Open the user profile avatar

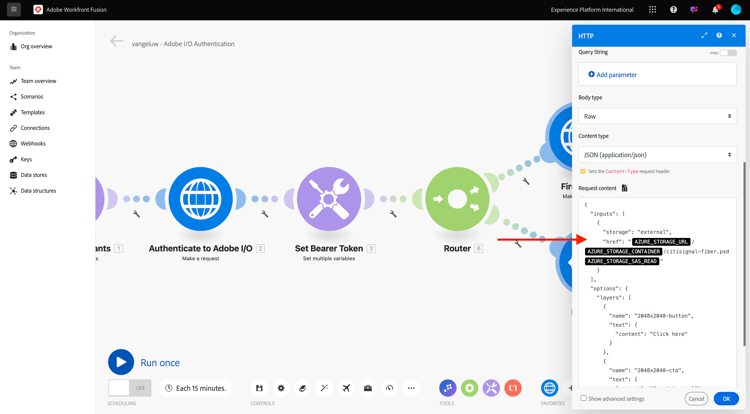coord(736,10)
